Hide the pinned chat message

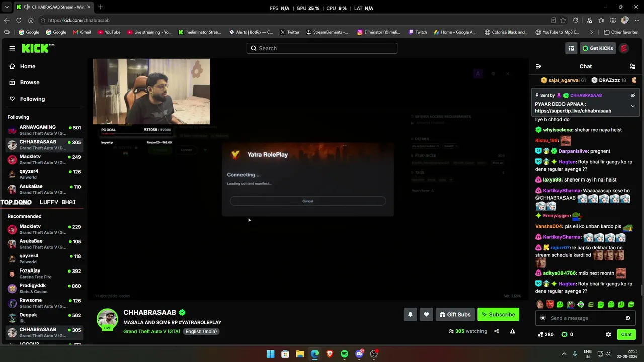[633, 95]
